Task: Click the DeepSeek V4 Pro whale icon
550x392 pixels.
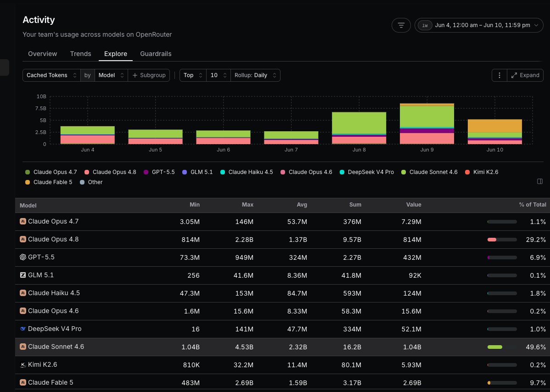Action: coord(23,329)
